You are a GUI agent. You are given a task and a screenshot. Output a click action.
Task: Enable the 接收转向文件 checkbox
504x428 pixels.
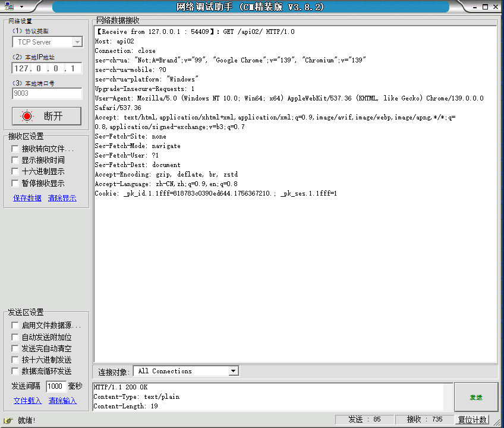point(15,149)
